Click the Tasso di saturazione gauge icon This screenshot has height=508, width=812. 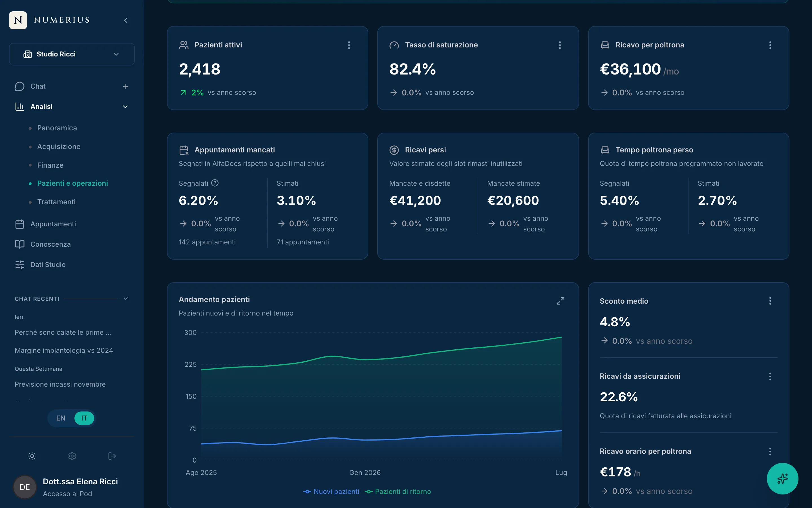394,45
